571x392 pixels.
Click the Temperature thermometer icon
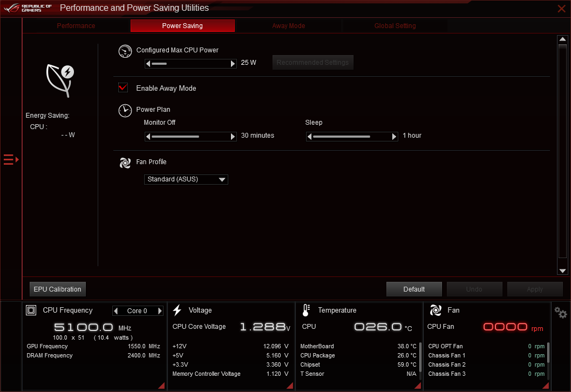click(x=306, y=310)
